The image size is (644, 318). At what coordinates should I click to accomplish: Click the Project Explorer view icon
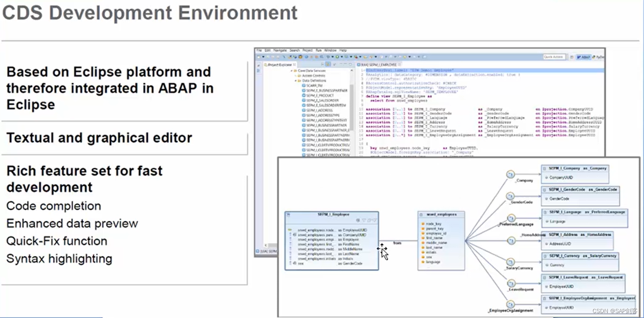click(x=266, y=65)
